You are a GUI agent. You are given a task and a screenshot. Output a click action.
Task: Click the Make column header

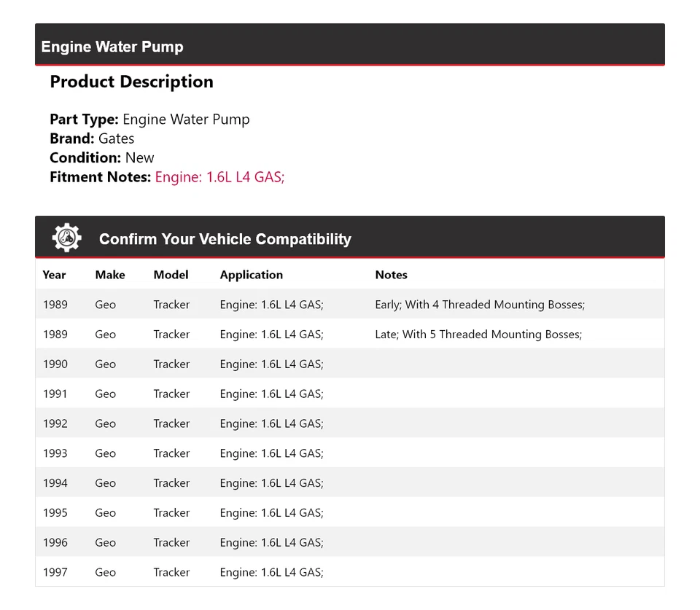109,275
